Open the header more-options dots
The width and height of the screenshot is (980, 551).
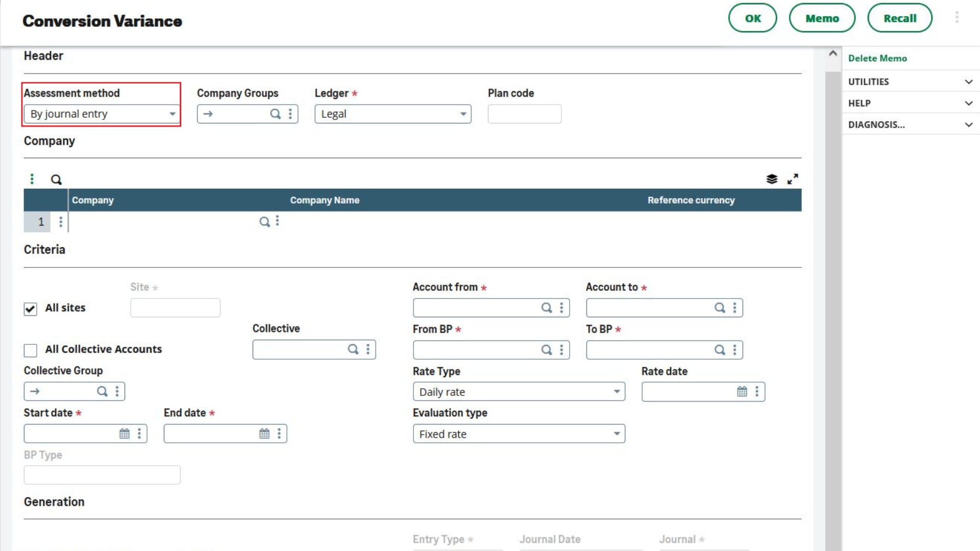[957, 18]
